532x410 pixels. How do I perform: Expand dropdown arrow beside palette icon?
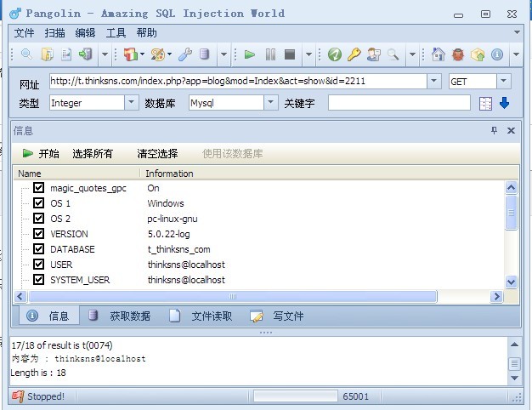coord(169,54)
